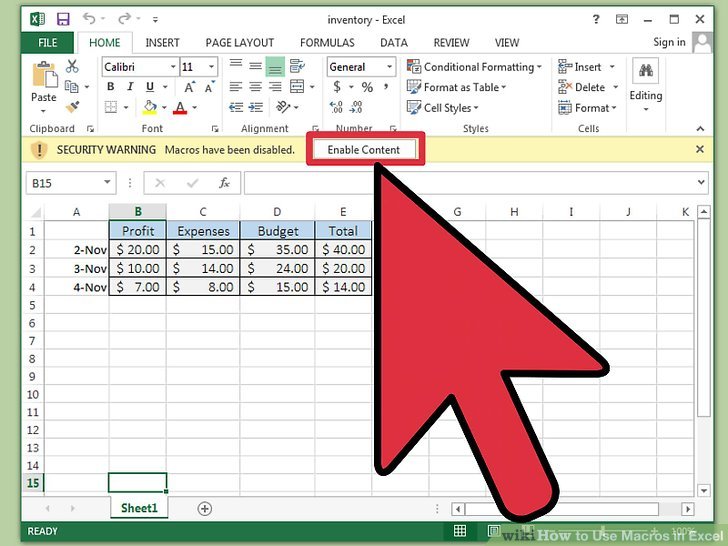Click the Insert Function fx icon
The height and width of the screenshot is (546, 728).
(224, 183)
